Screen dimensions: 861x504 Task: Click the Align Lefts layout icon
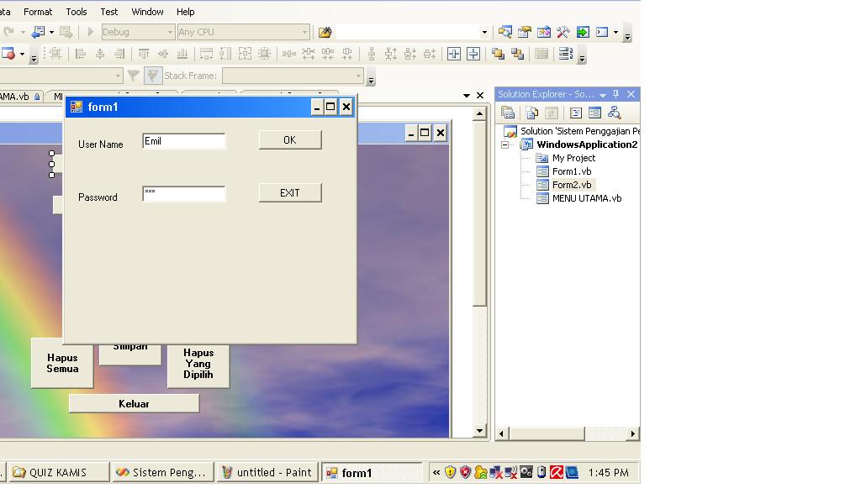[x=80, y=54]
